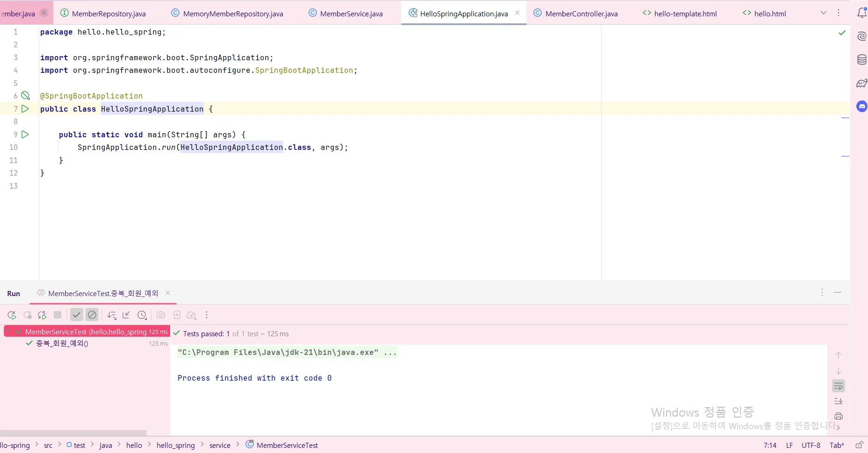Close the MemberServiceTest run tab
Image resolution: width=868 pixels, height=453 pixels.
tap(168, 293)
